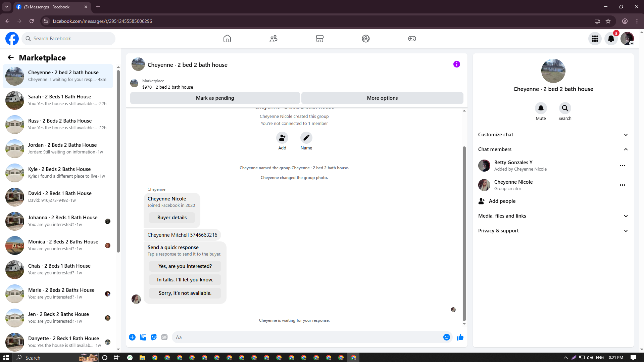Open the emoji picker in message field
Image resolution: width=644 pixels, height=362 pixels.
point(447,337)
